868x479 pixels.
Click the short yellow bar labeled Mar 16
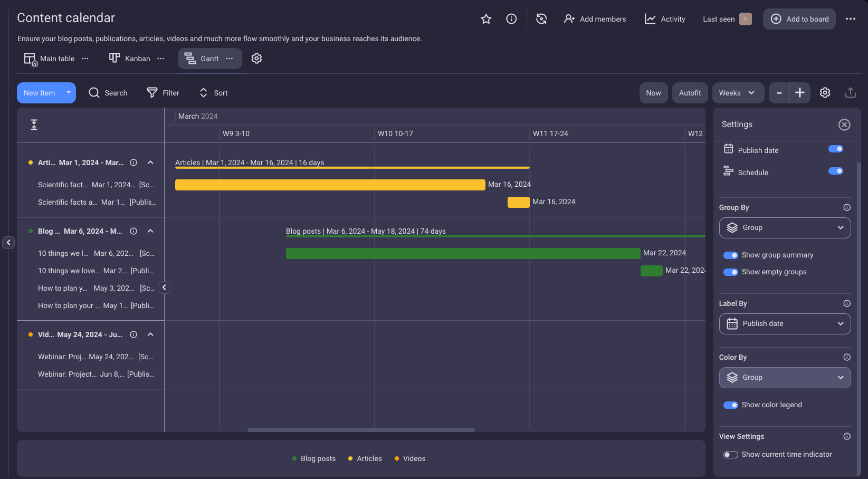[x=519, y=202]
